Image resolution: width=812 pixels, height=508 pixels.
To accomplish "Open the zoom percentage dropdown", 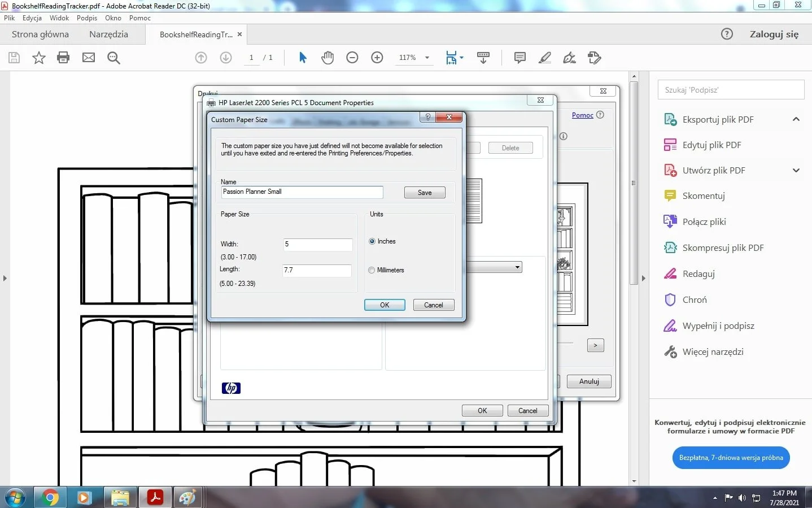I will (427, 57).
